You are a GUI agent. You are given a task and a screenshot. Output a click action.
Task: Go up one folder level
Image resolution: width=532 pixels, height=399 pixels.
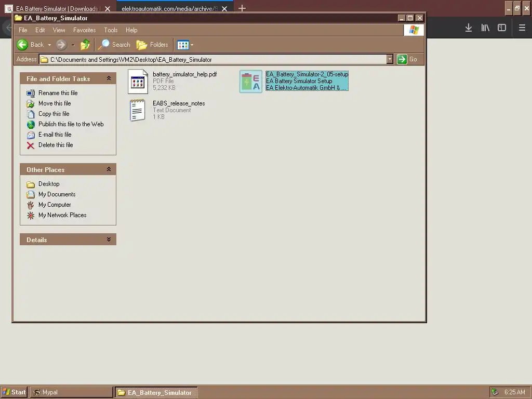click(85, 45)
